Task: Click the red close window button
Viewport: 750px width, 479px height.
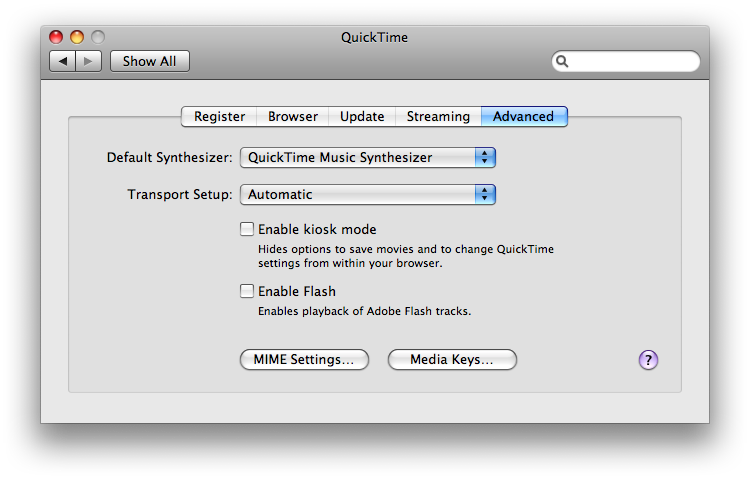Action: click(x=56, y=37)
